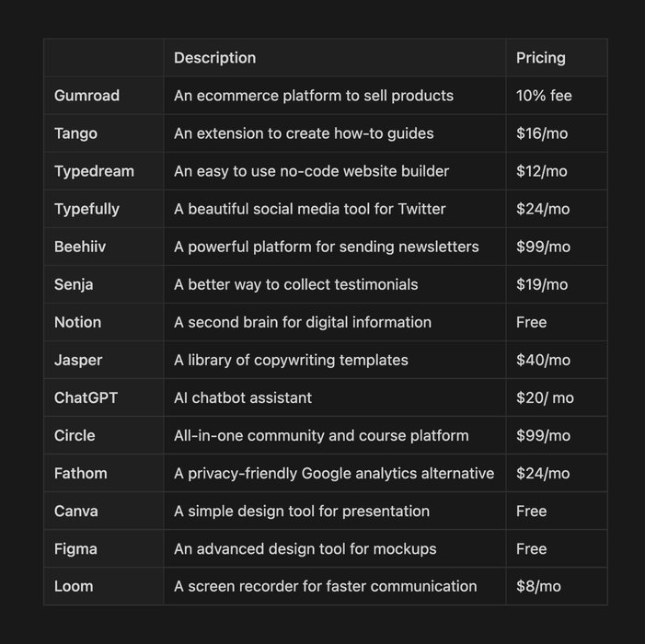
Task: Select the Gumroad row name
Action: point(86,96)
